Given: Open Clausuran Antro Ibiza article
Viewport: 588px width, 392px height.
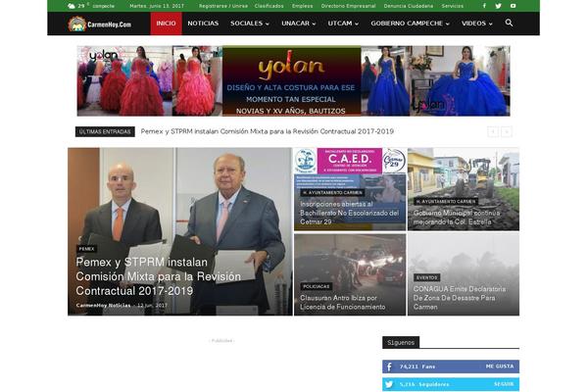Looking at the screenshot, I should click(342, 303).
